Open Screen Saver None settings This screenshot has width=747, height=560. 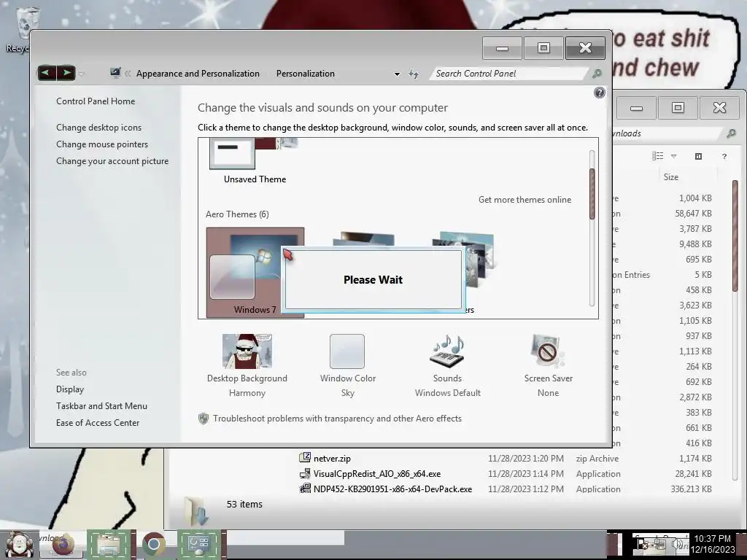(x=548, y=366)
